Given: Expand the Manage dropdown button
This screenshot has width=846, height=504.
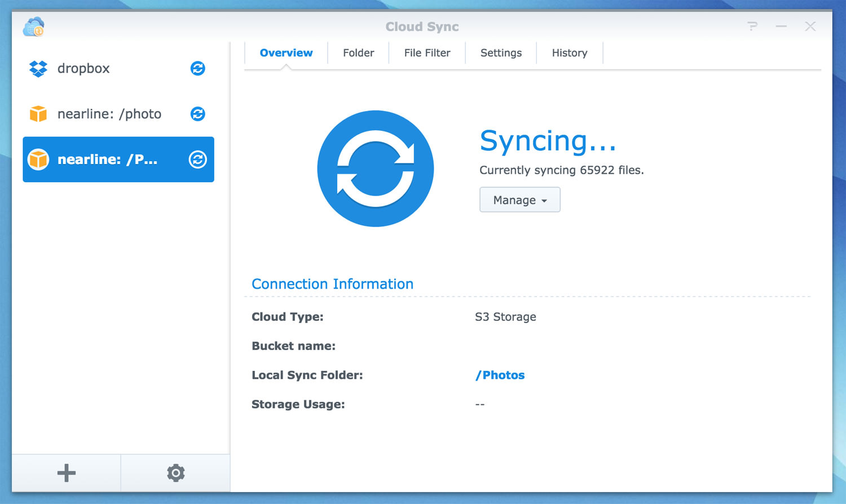Looking at the screenshot, I should 520,200.
